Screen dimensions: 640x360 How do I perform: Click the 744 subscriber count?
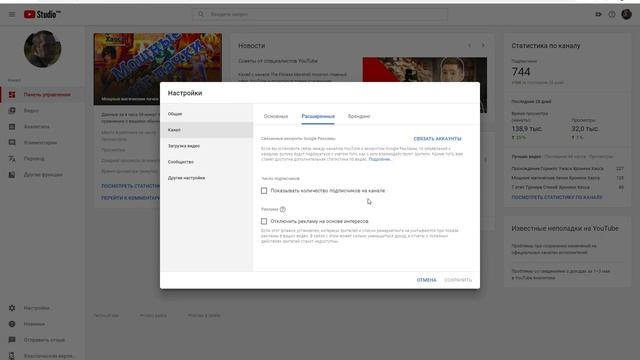tap(521, 72)
